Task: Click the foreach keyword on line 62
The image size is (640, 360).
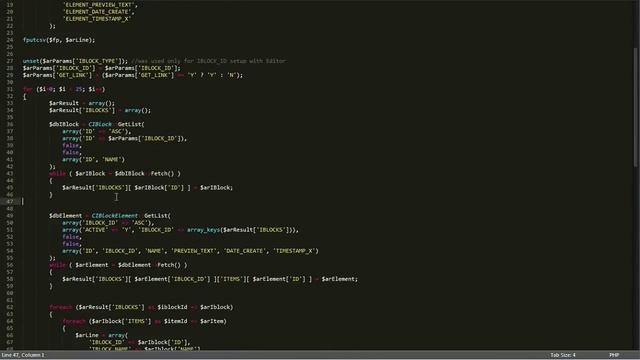Action: click(60, 307)
